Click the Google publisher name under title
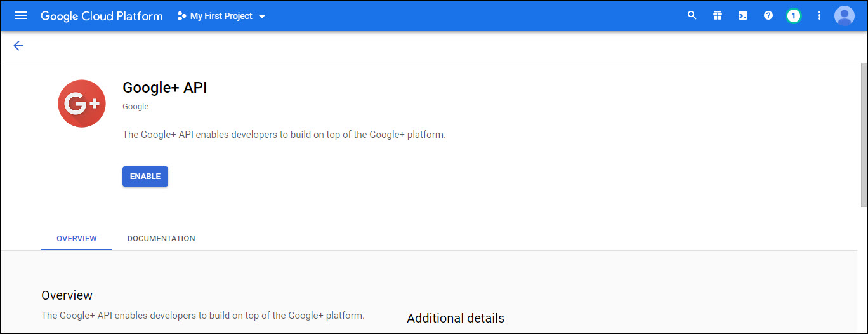The width and height of the screenshot is (868, 334). coord(135,107)
